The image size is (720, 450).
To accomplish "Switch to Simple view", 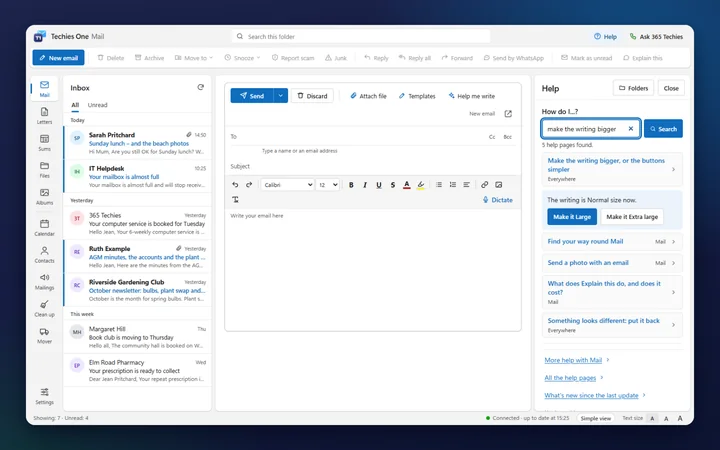I will (x=596, y=418).
